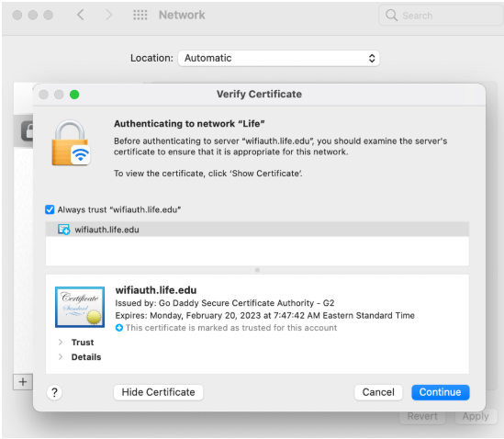Click the blue plus trusted-certificate icon
This screenshot has width=504, height=439.
(x=119, y=328)
